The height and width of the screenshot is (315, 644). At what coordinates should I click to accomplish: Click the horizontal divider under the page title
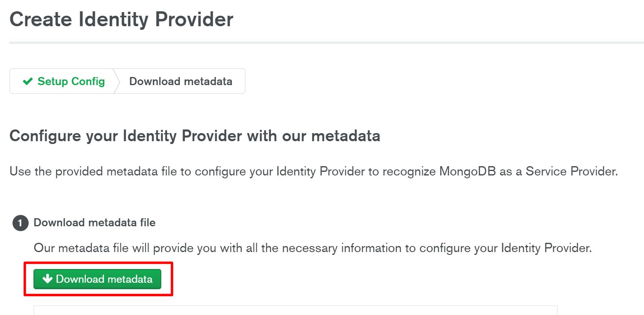click(x=326, y=42)
